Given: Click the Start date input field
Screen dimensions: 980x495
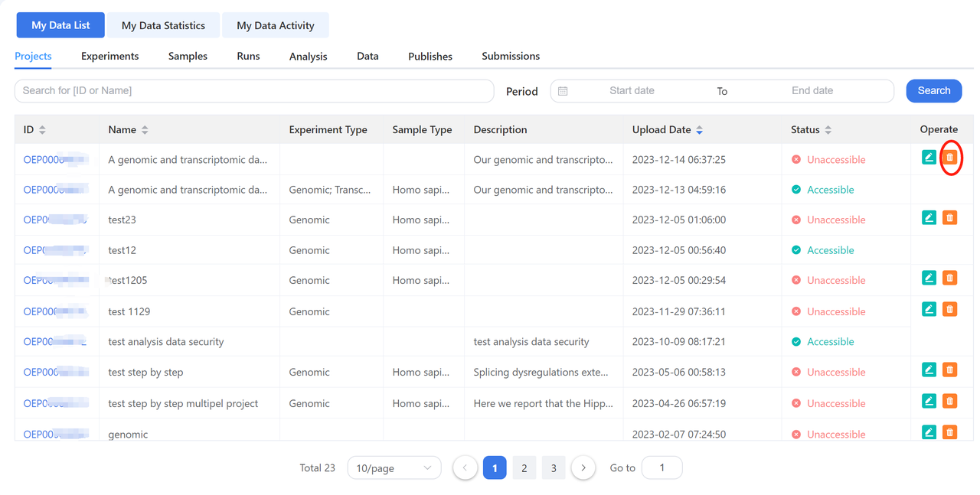Looking at the screenshot, I should (x=631, y=90).
